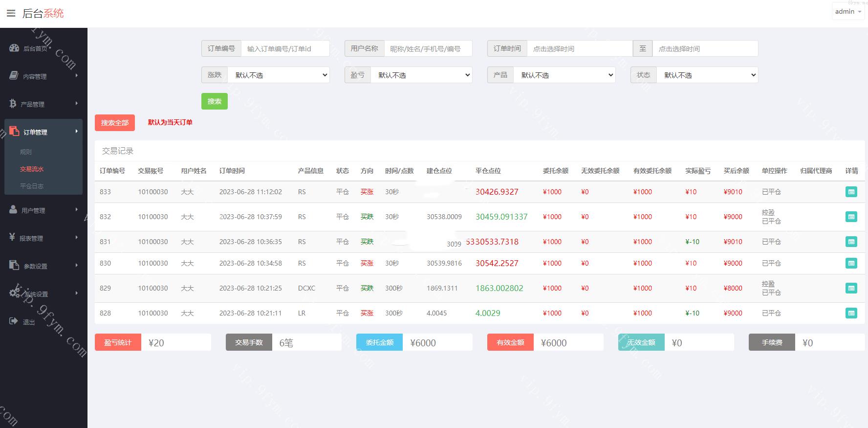Click the hamburger menu icon
Viewport: 868px width, 428px height.
tap(11, 13)
